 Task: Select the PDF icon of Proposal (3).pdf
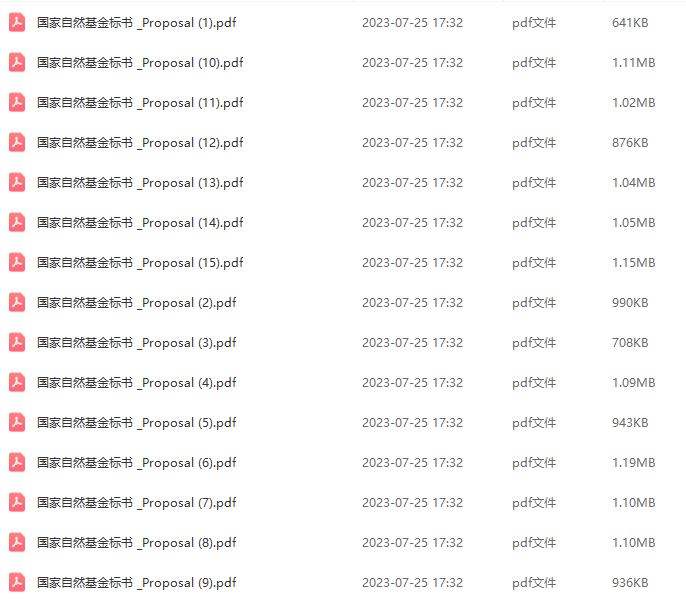tap(17, 342)
